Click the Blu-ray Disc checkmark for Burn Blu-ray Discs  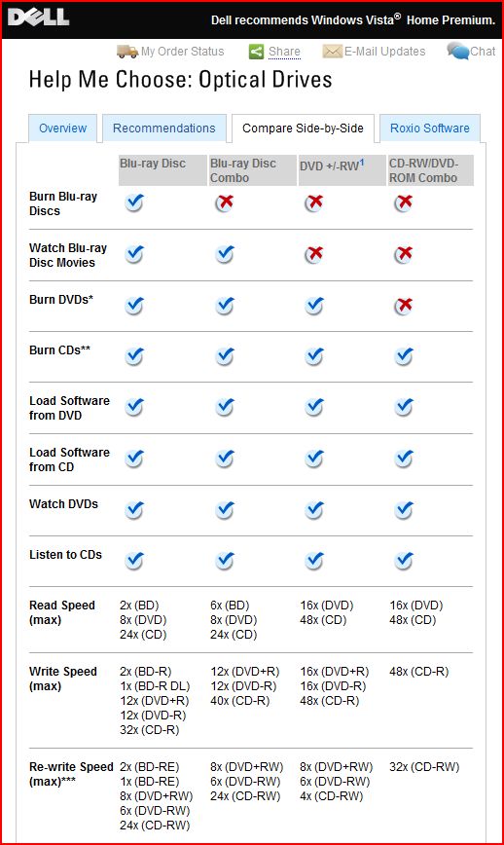click(x=134, y=202)
